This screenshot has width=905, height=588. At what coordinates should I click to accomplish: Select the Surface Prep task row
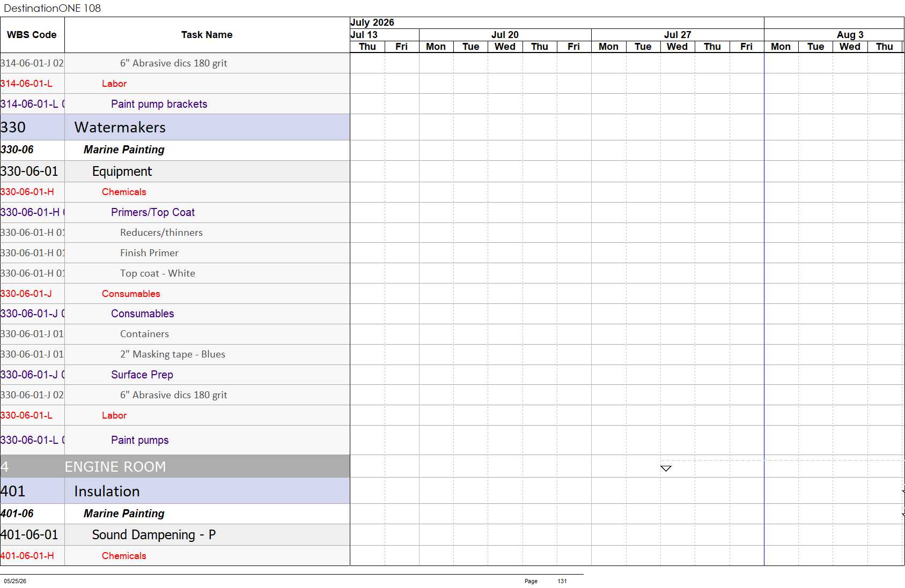pyautogui.click(x=175, y=375)
